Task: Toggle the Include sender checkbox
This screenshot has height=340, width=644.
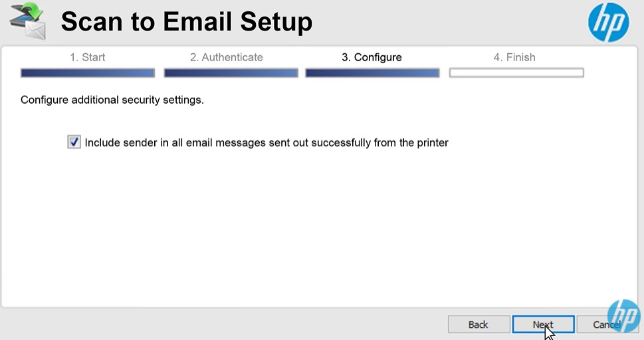Action: (74, 142)
